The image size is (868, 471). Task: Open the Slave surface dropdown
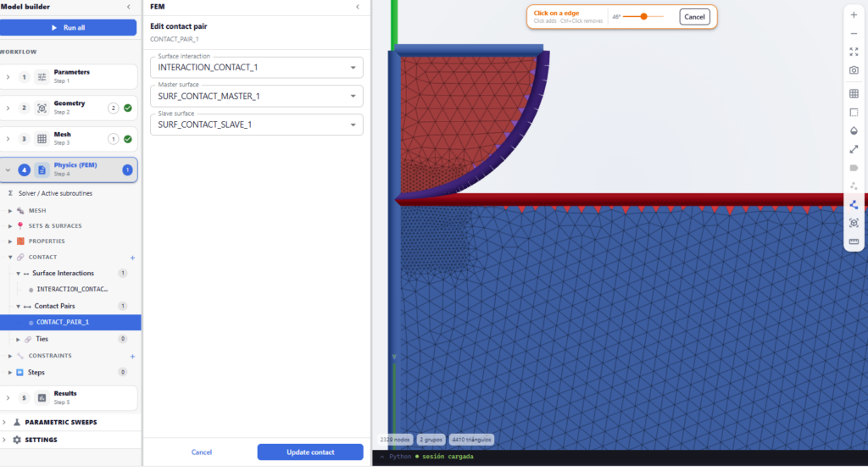[x=256, y=125]
